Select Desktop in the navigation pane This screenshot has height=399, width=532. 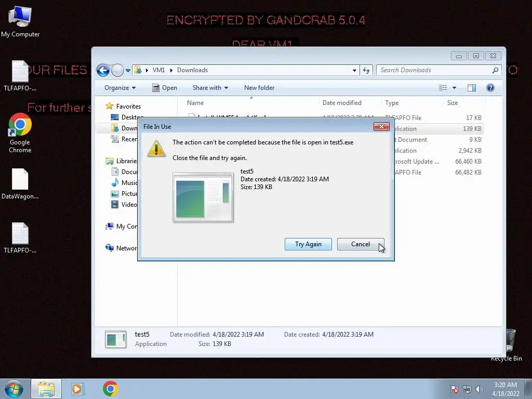coord(124,117)
